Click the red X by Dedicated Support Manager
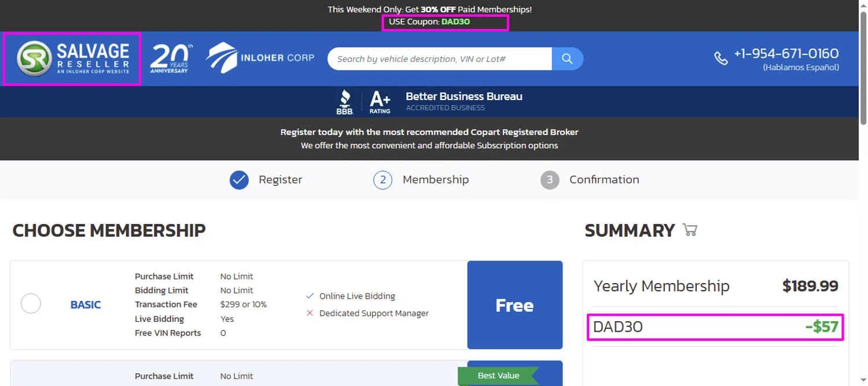This screenshot has height=386, width=868. coord(310,313)
